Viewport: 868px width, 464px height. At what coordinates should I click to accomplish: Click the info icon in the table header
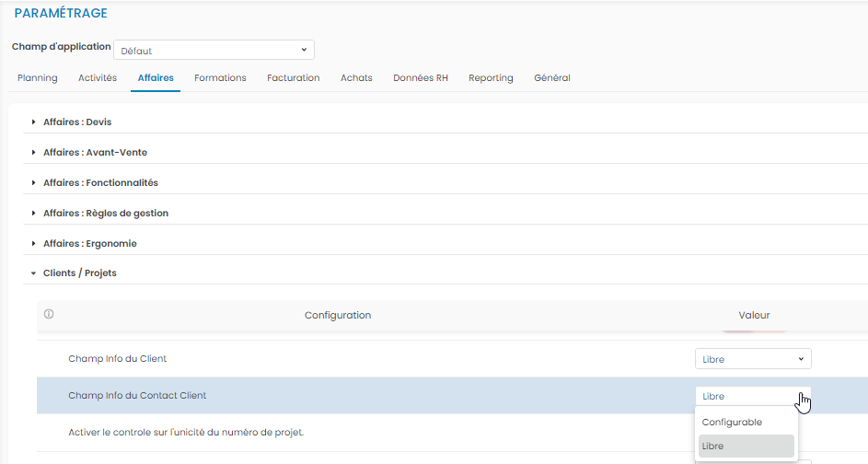[49, 315]
